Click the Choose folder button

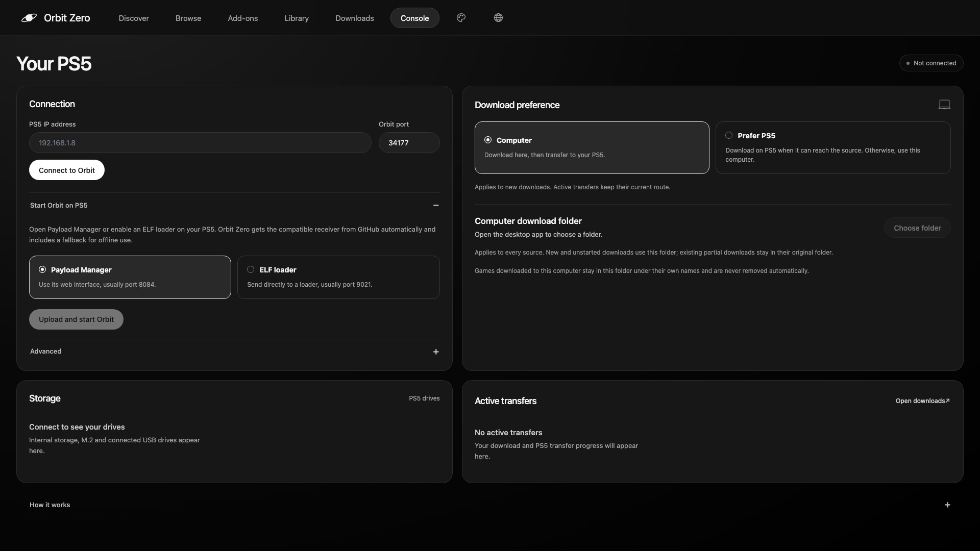(917, 228)
